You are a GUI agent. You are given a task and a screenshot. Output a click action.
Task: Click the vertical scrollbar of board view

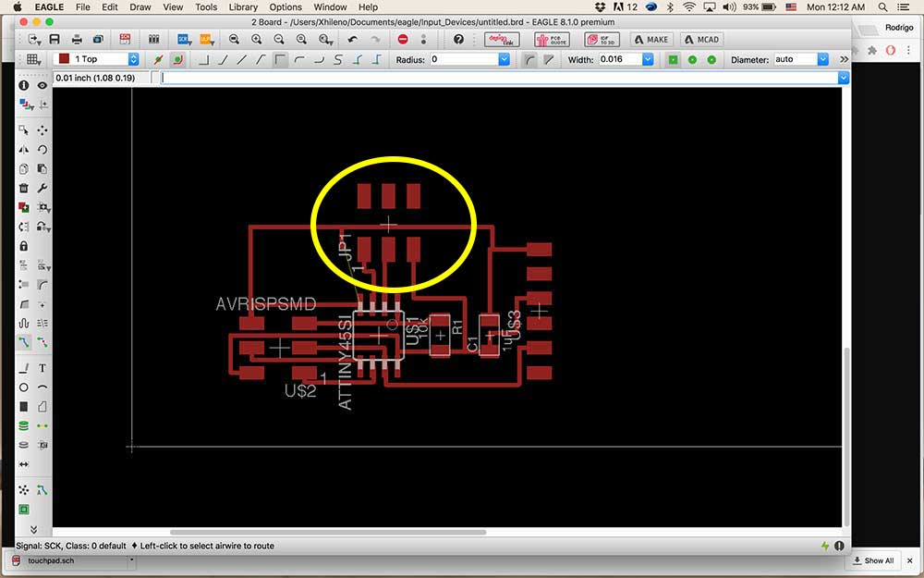point(846,436)
